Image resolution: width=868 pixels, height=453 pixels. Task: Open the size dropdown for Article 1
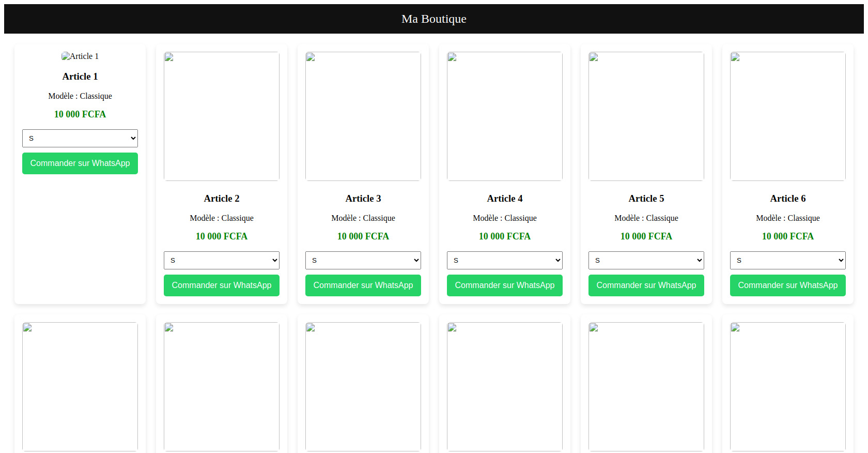pos(80,138)
